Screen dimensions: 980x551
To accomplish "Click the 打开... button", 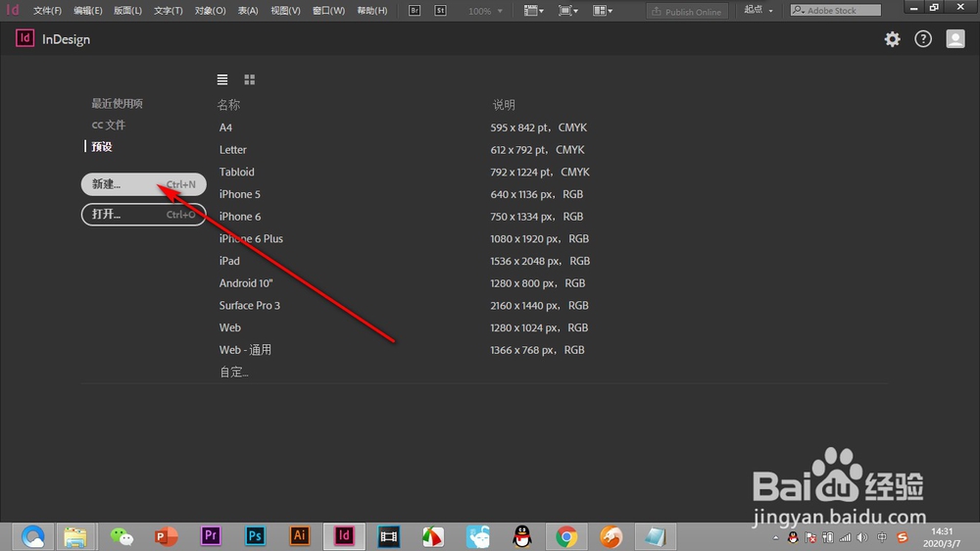I will click(x=144, y=215).
